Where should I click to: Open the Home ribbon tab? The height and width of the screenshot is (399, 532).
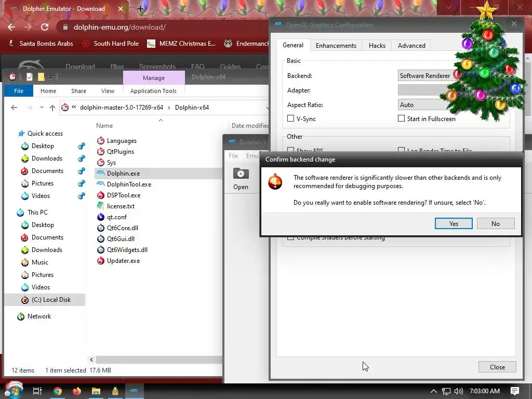48,91
